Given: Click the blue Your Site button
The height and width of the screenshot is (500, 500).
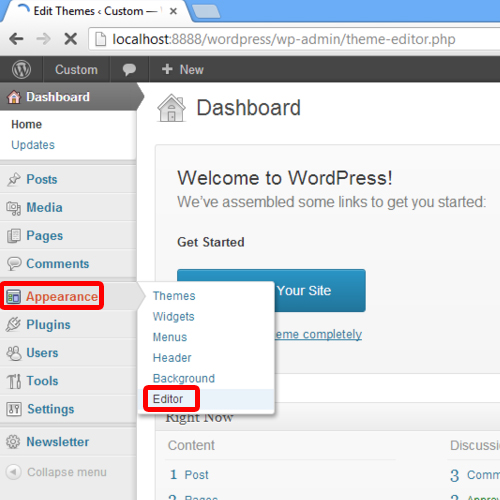Looking at the screenshot, I should pos(320,290).
